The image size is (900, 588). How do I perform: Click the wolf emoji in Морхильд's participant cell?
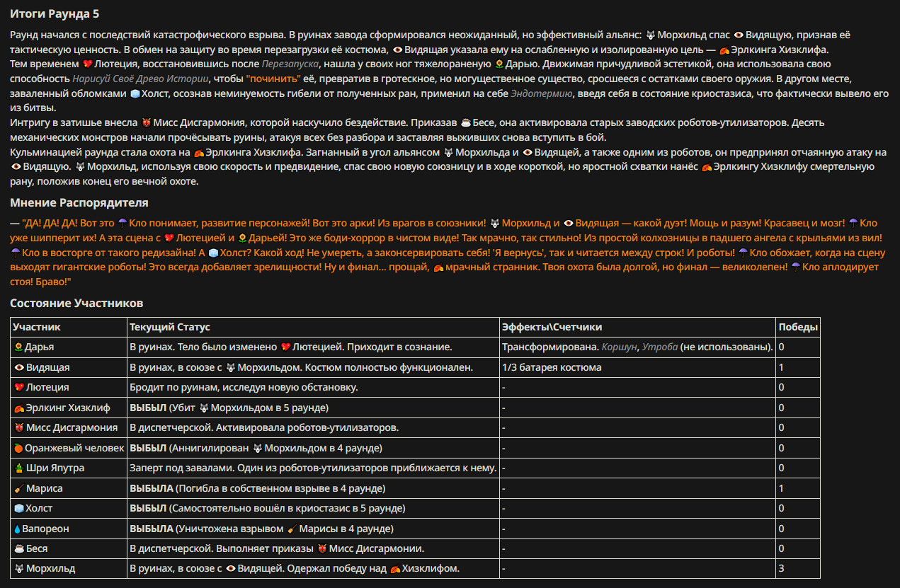(18, 568)
